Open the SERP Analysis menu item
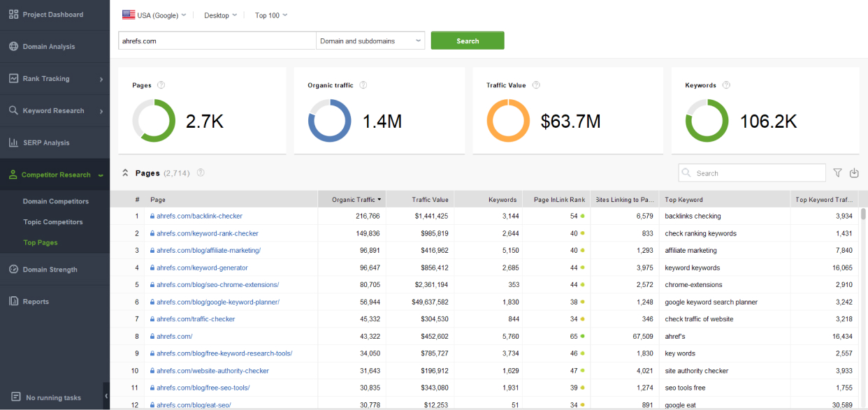This screenshot has height=410, width=868. tap(55, 143)
